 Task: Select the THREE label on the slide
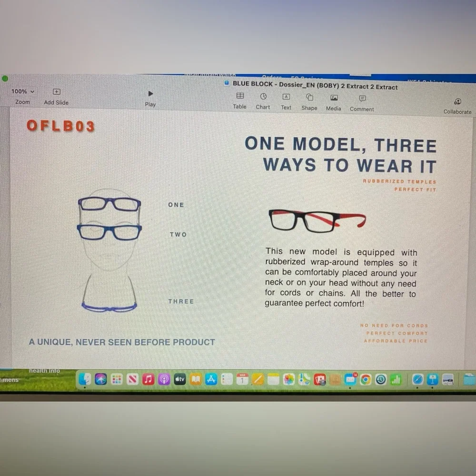pyautogui.click(x=181, y=301)
